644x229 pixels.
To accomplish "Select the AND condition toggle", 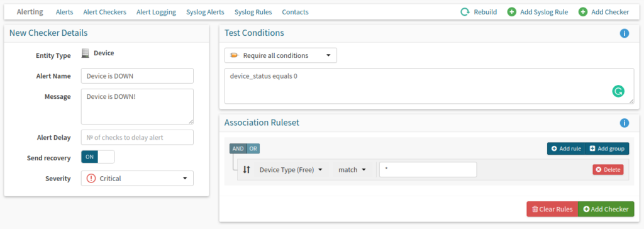I will (238, 148).
